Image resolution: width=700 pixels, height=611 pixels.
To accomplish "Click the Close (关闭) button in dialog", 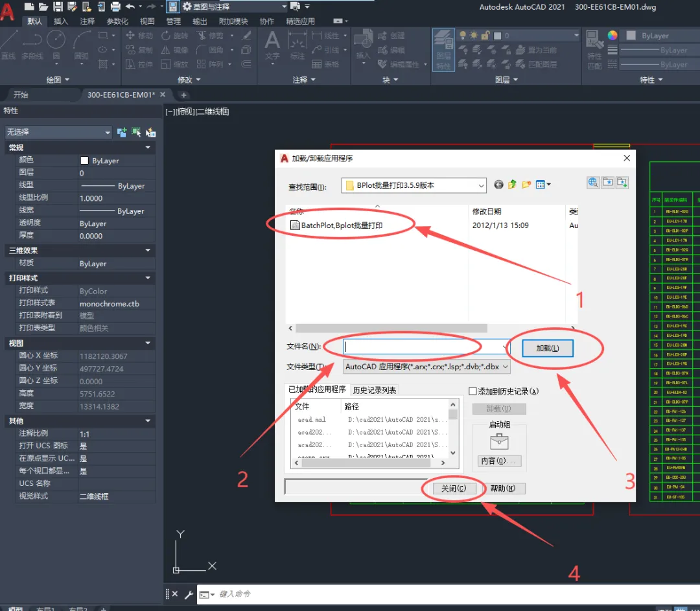I will 454,489.
